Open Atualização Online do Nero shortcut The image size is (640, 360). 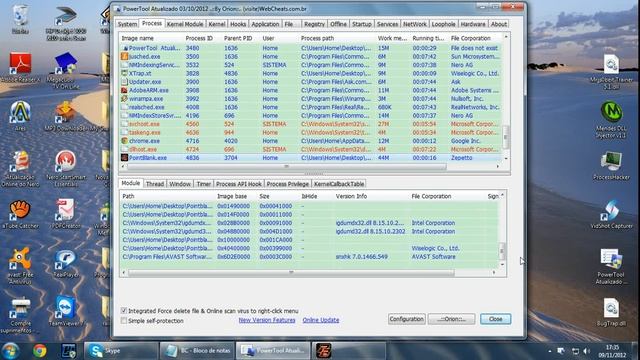tap(20, 168)
